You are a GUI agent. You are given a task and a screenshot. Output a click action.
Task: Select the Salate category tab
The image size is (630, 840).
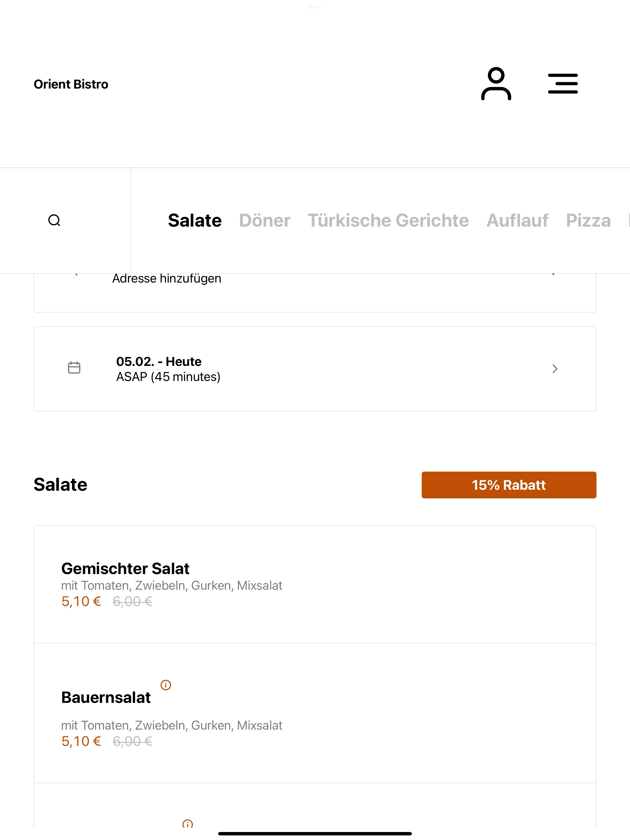[x=194, y=220]
